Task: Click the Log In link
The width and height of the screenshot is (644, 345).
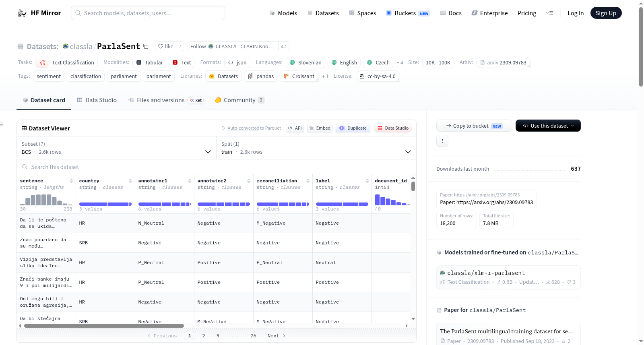Action: pos(576,13)
